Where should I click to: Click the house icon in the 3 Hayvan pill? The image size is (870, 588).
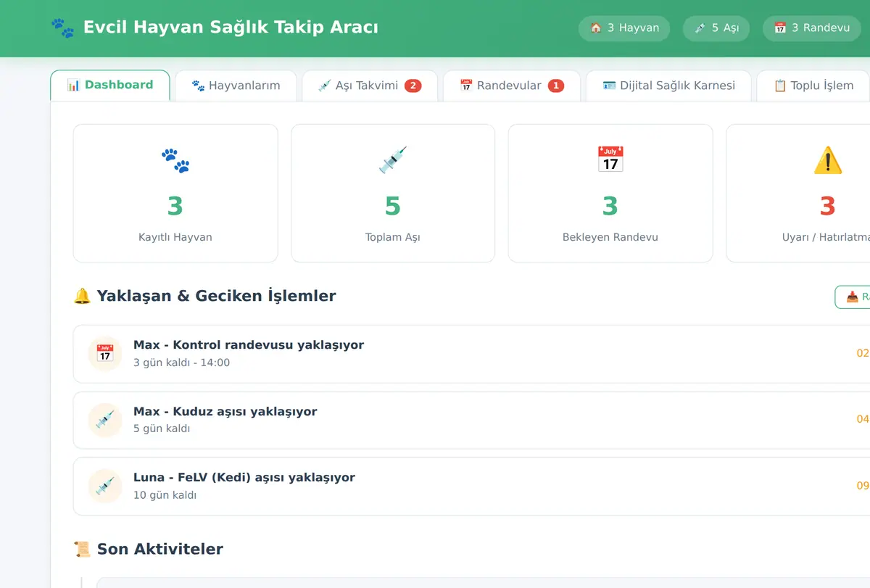tap(596, 28)
